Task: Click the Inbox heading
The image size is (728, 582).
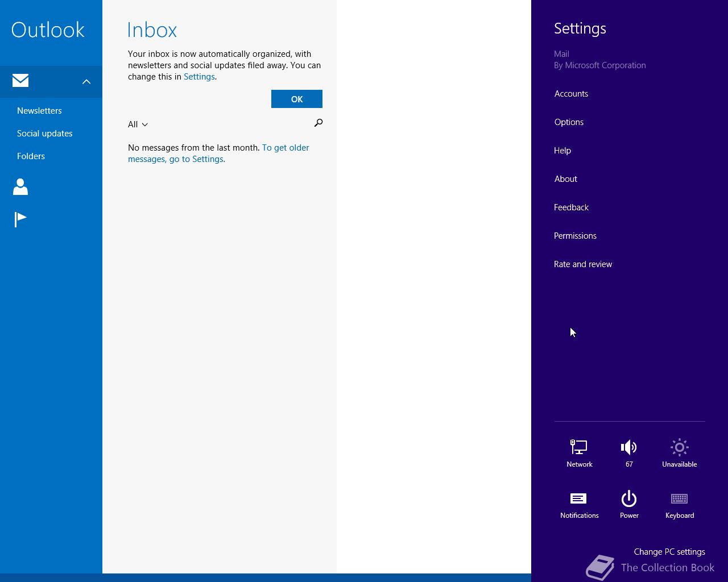Action: click(x=152, y=30)
